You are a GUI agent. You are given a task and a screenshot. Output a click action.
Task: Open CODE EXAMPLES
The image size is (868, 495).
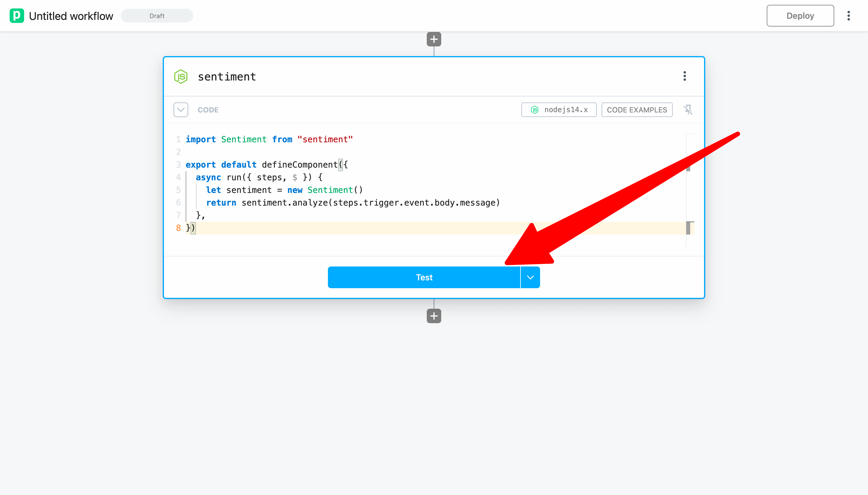click(637, 110)
